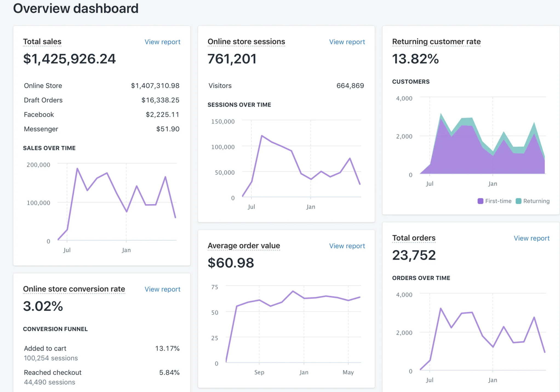
Task: Click the average order value line chart
Action: pos(293,324)
